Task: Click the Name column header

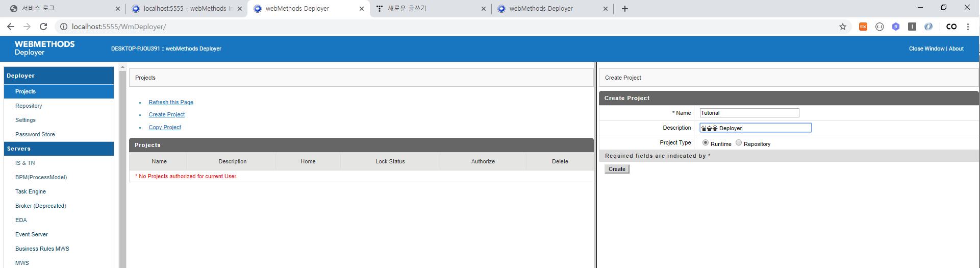Action: [x=159, y=161]
